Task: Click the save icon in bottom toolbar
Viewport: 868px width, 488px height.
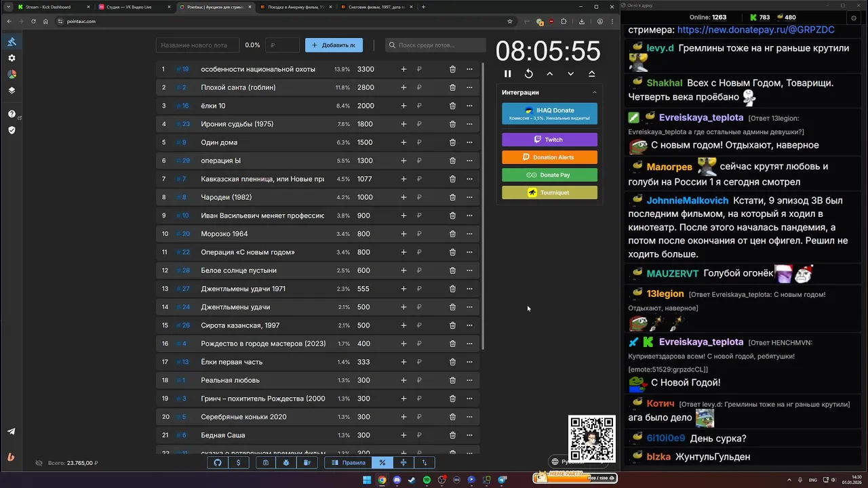Action: [266, 463]
